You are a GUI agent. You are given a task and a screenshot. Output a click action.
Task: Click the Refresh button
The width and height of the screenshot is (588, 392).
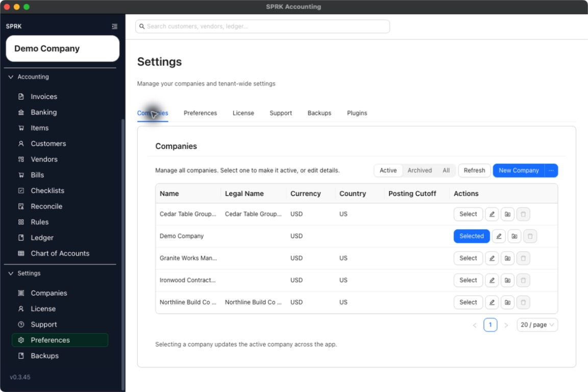click(474, 170)
